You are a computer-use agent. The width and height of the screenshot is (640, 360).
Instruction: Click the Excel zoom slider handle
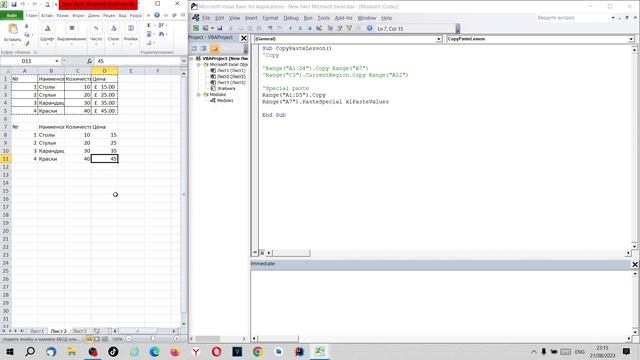point(153,339)
